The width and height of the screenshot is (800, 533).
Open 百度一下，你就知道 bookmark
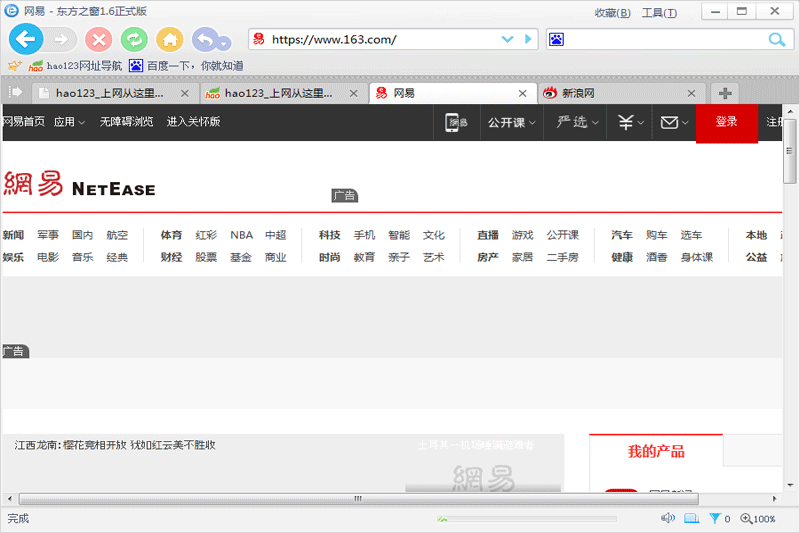[186, 66]
